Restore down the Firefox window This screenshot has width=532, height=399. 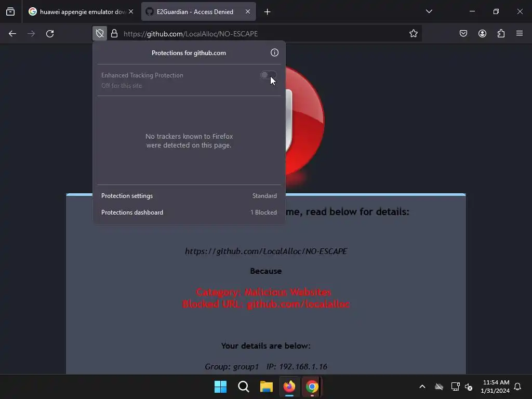[496, 11]
